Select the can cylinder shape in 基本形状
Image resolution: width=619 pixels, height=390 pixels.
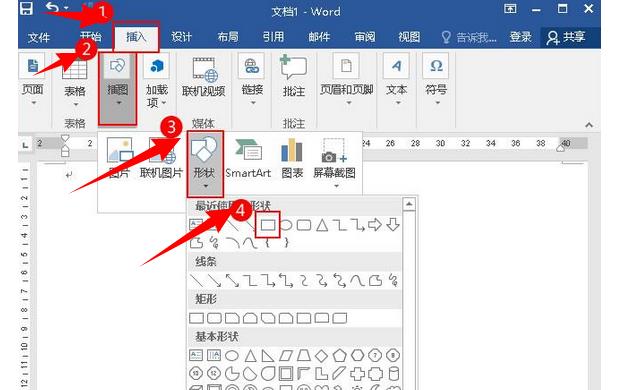394,373
